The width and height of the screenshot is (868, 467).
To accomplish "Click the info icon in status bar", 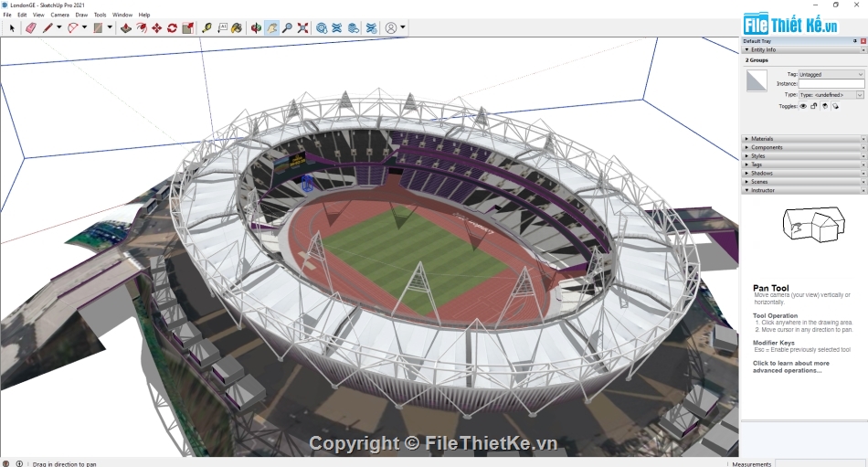I will pos(19,463).
